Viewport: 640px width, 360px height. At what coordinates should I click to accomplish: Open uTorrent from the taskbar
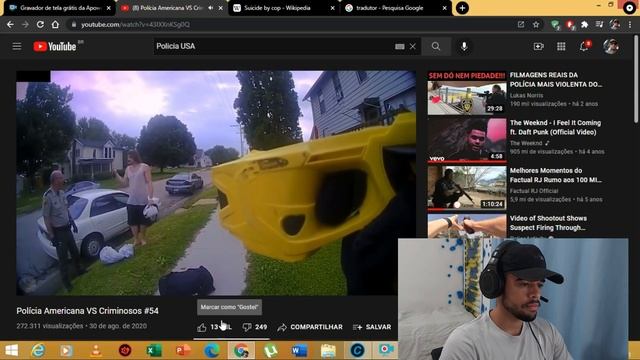270,351
